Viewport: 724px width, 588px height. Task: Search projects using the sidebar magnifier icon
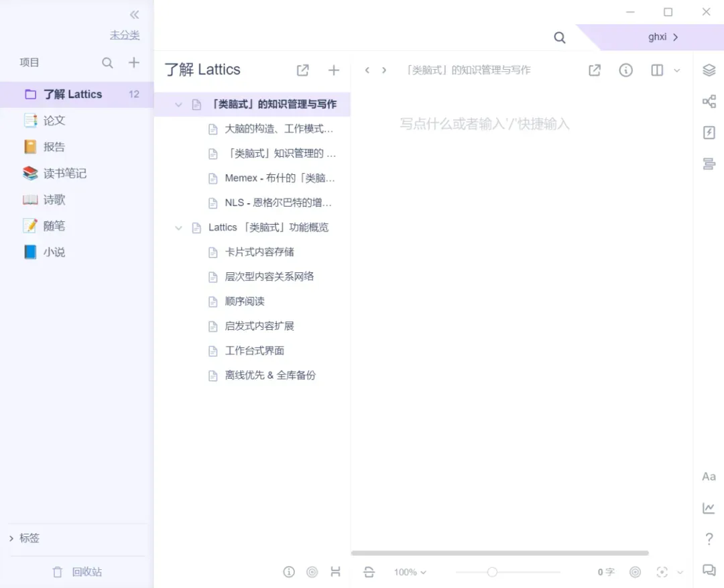coord(107,63)
